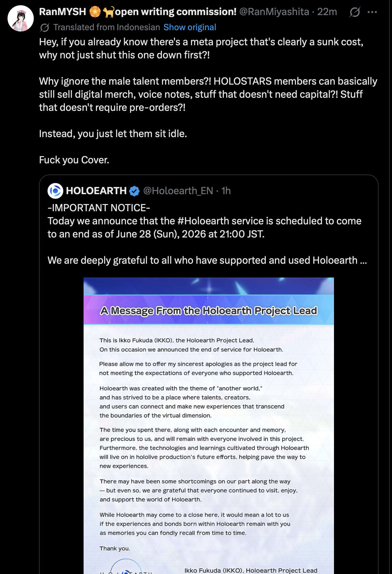Click 'Show original' to view the untranslated post
392x574 pixels.
click(190, 27)
